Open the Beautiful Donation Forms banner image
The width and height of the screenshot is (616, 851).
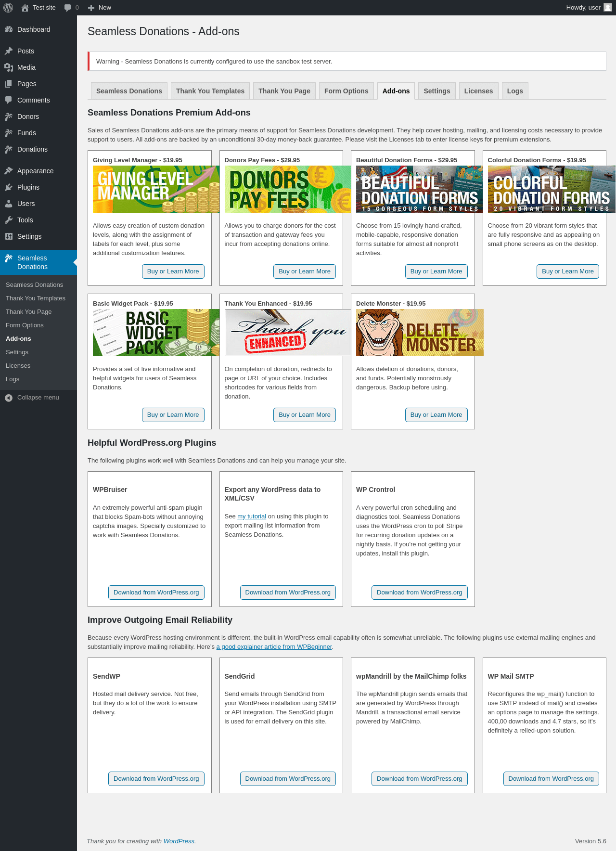coord(419,189)
